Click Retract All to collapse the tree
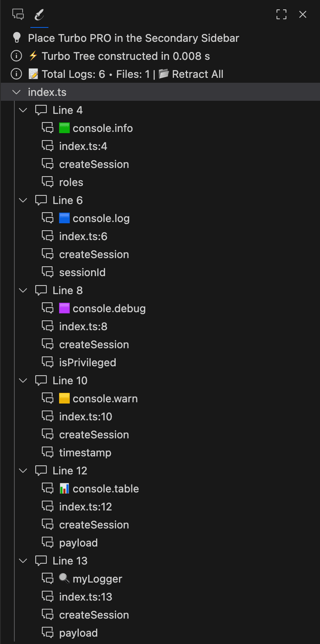 (198, 74)
